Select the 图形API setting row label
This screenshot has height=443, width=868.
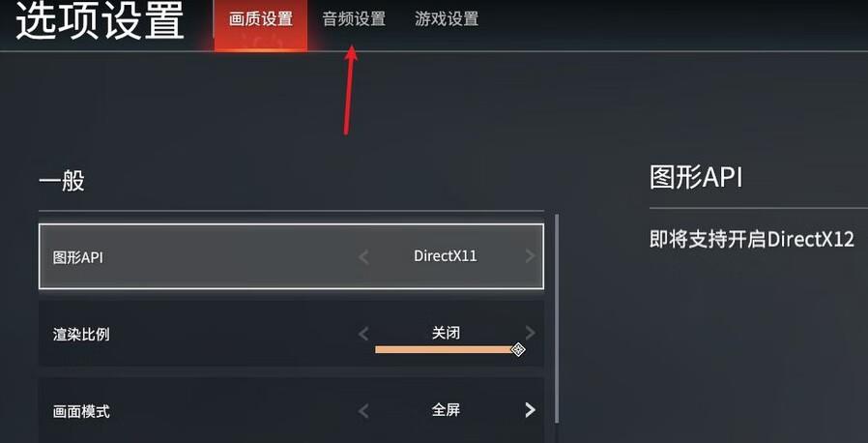pos(78,258)
